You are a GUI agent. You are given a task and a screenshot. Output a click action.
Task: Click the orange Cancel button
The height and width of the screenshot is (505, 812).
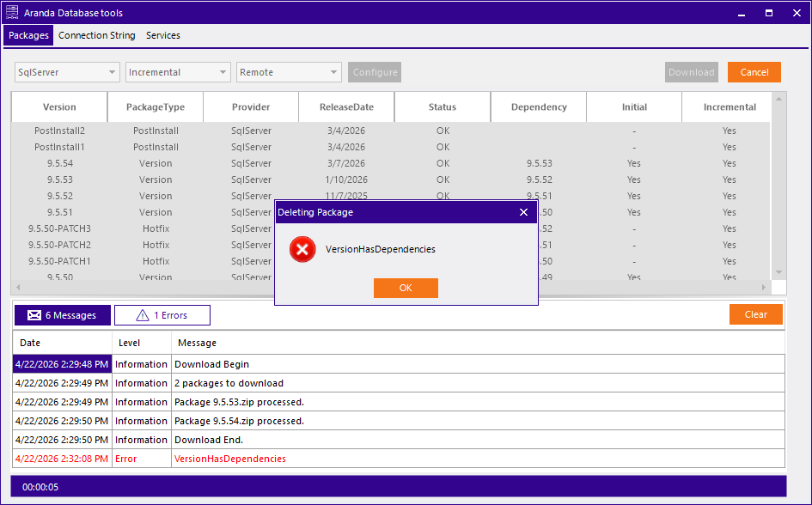pyautogui.click(x=754, y=72)
